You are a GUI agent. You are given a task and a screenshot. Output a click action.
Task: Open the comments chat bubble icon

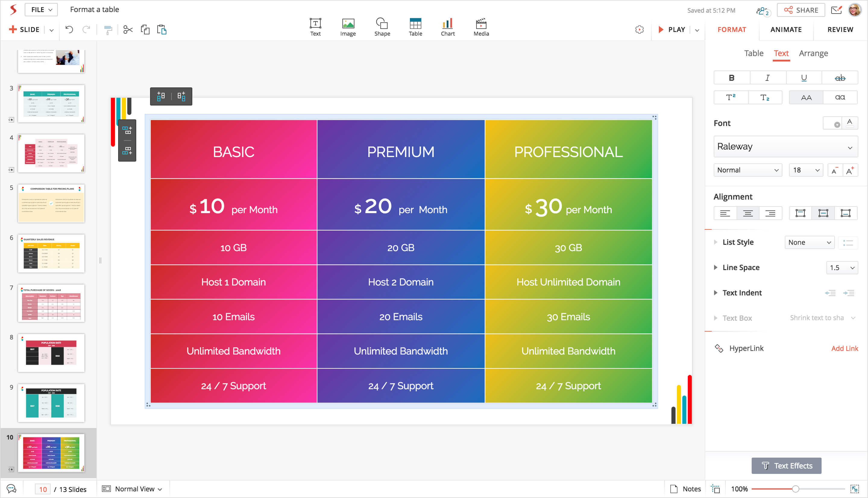pyautogui.click(x=11, y=489)
